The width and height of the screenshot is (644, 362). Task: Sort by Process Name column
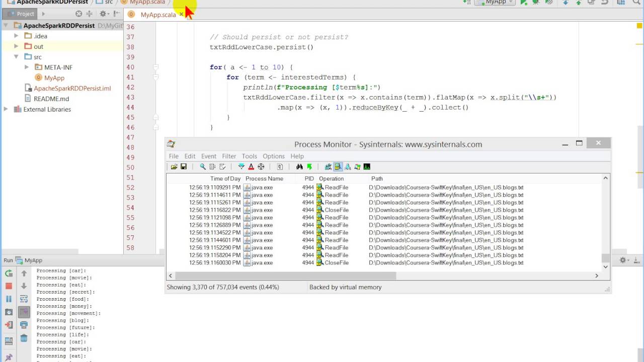click(x=264, y=178)
